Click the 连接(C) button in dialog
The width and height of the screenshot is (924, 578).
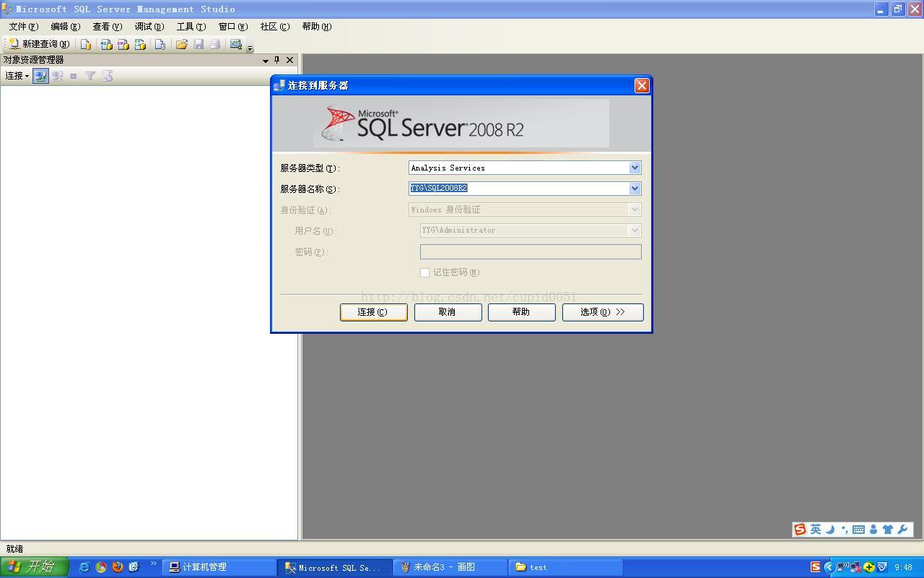374,312
